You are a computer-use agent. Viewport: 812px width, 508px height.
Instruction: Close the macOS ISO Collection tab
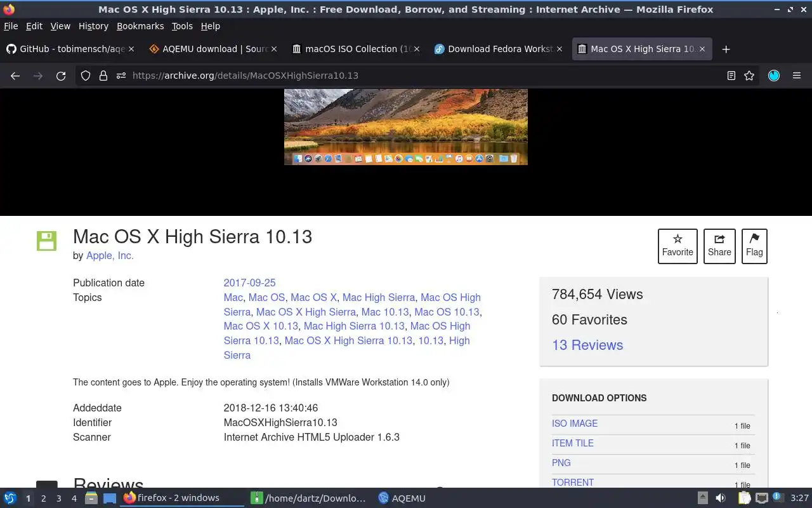[x=417, y=49]
